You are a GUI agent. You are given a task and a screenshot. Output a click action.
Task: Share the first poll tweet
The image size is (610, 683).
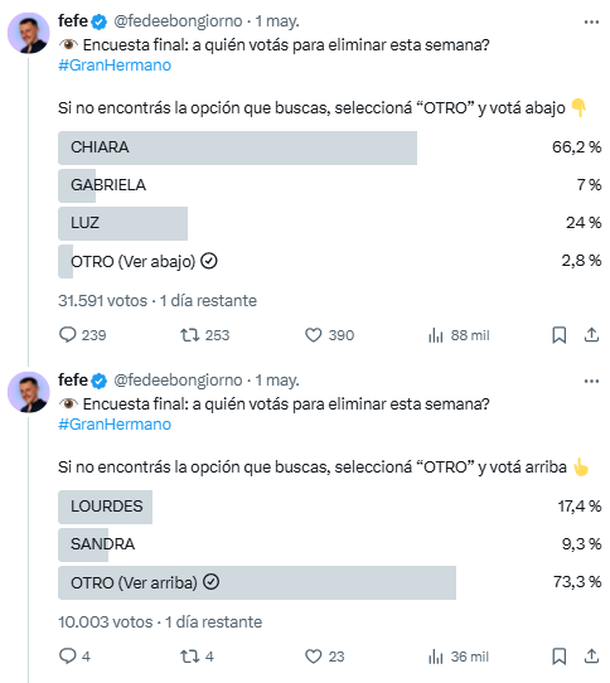[x=592, y=335]
